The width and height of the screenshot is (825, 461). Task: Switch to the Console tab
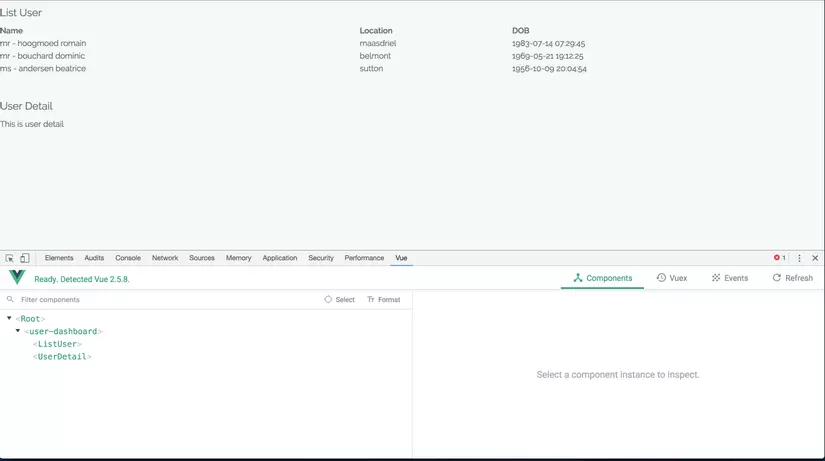(128, 258)
